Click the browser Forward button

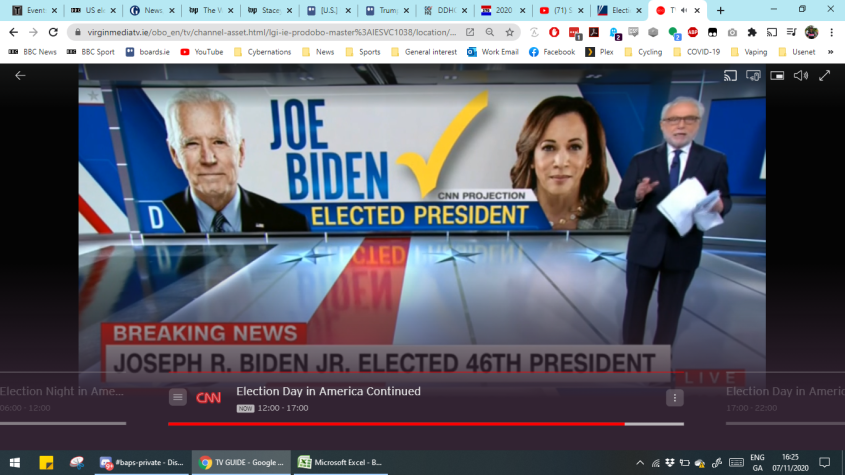coord(33,32)
